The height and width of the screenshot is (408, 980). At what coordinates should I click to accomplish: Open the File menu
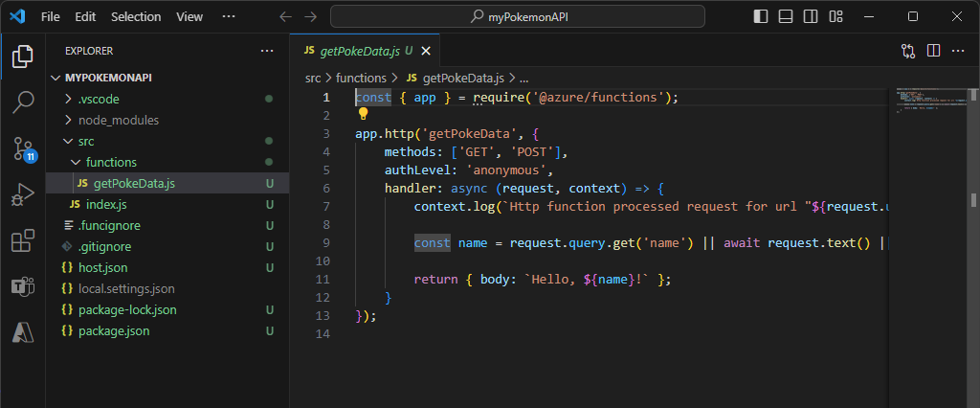point(51,17)
